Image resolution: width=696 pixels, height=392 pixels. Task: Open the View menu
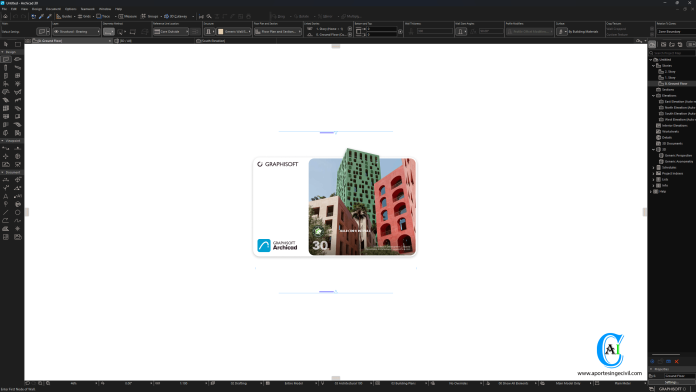pyautogui.click(x=24, y=9)
